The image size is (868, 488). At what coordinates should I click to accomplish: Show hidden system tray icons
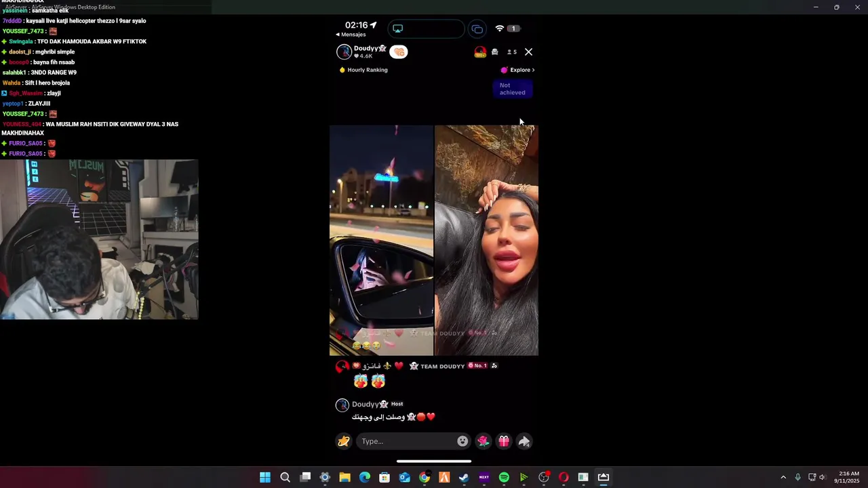783,477
